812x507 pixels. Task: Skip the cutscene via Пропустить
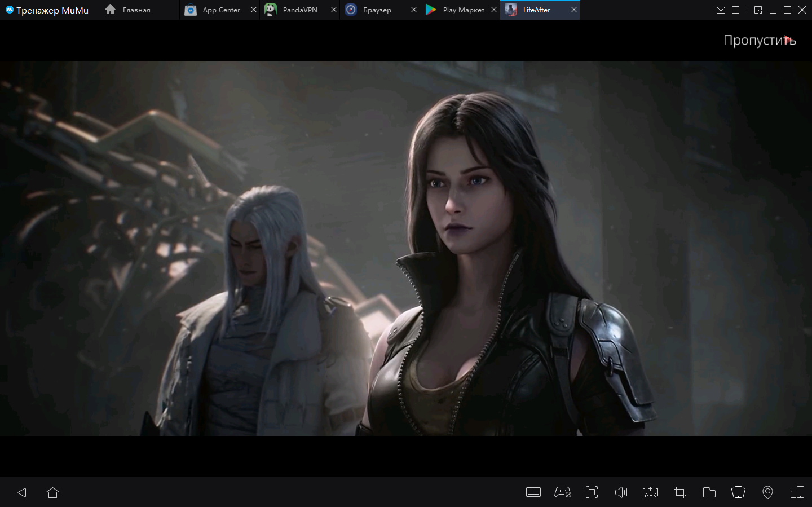759,40
